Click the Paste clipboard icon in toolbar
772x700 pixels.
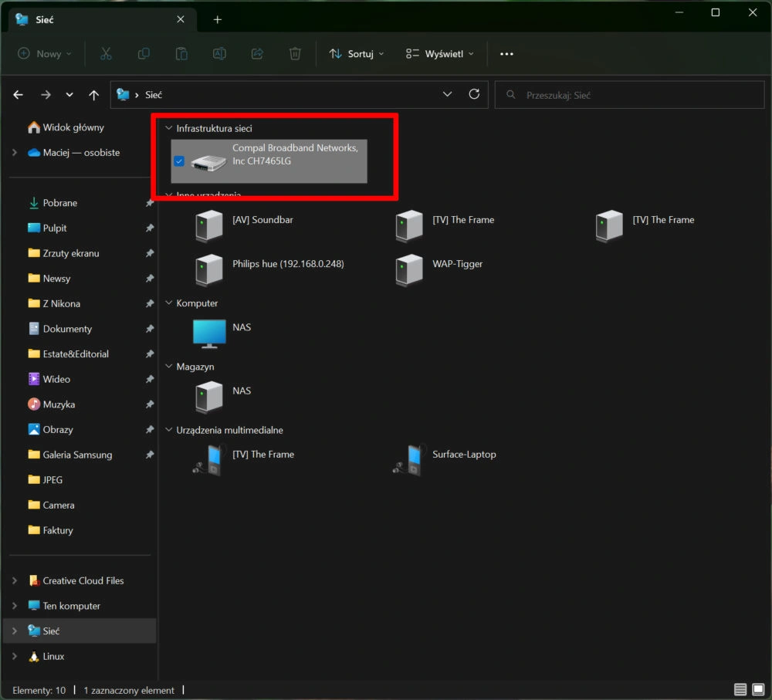(x=181, y=54)
